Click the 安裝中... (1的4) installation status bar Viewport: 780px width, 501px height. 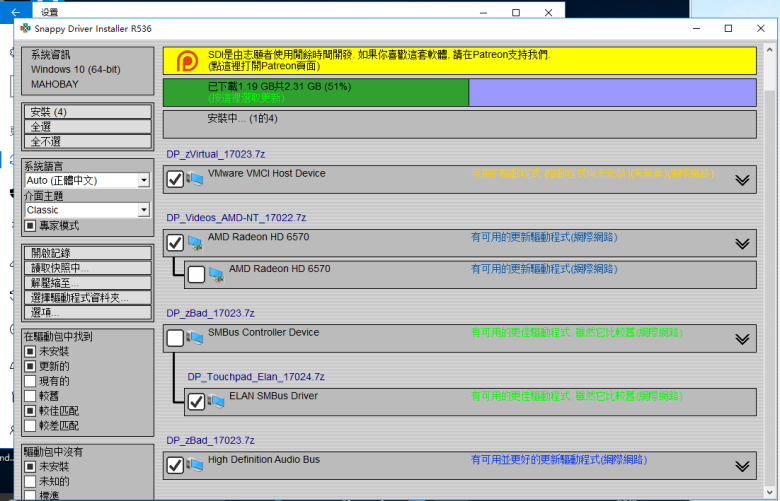[x=460, y=124]
